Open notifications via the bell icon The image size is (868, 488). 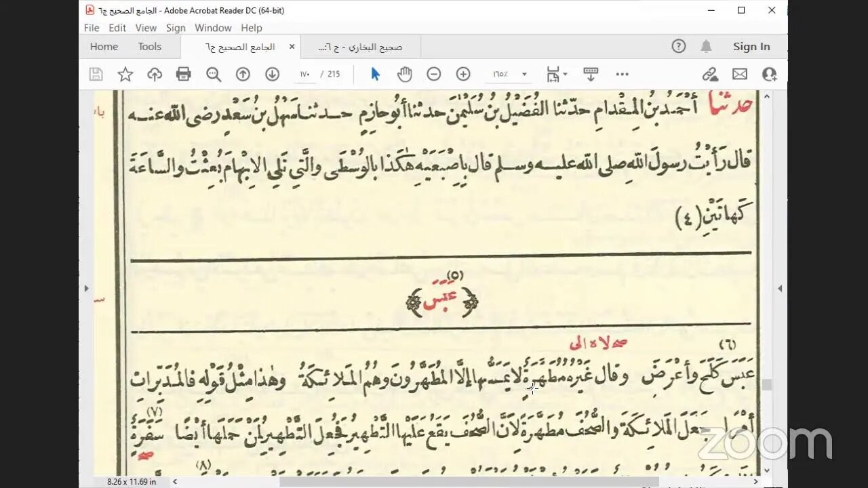click(706, 47)
